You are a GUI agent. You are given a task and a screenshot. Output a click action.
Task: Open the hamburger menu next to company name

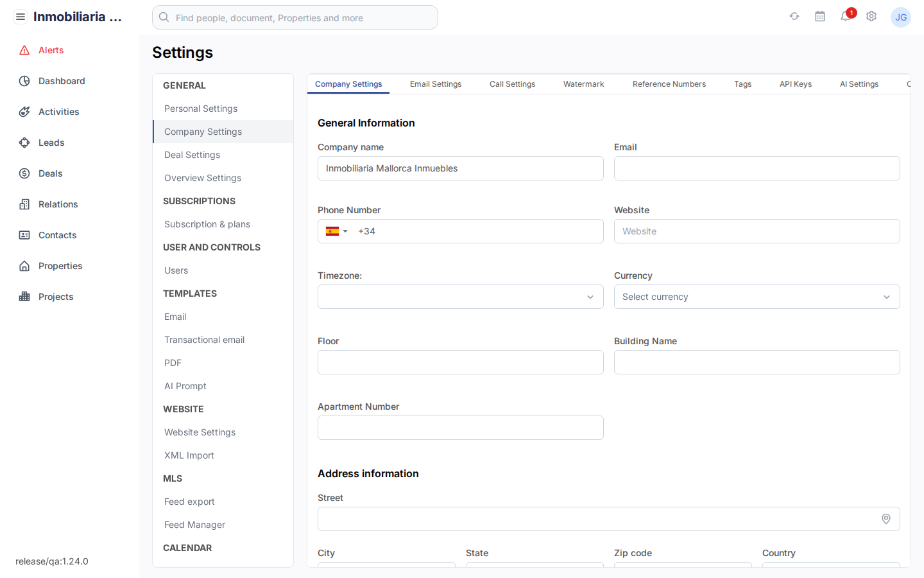(21, 16)
